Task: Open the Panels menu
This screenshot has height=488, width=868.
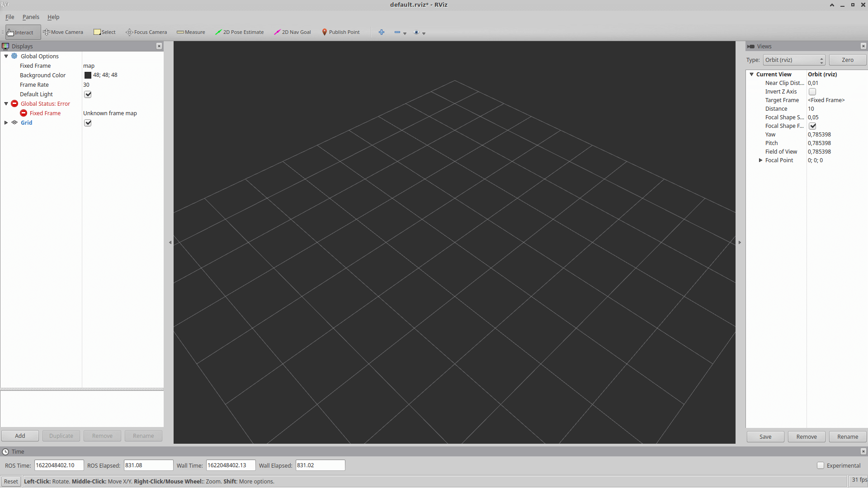Action: pyautogui.click(x=30, y=17)
